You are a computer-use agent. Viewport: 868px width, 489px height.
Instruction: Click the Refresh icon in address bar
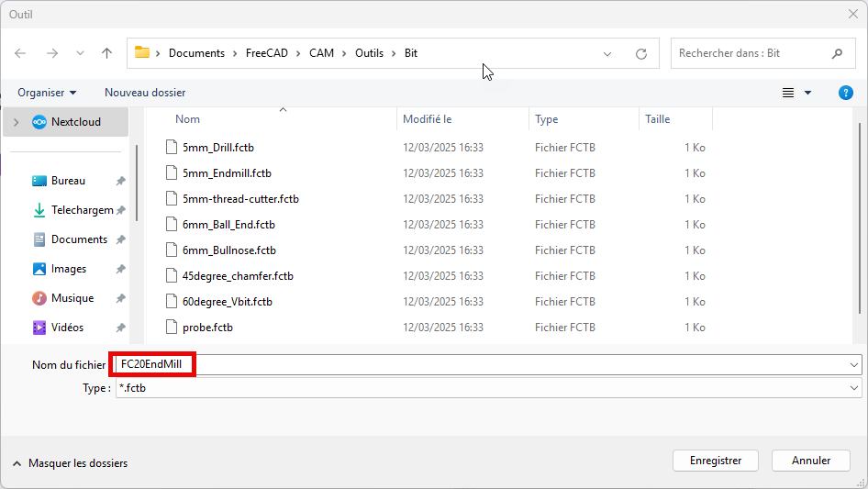641,54
